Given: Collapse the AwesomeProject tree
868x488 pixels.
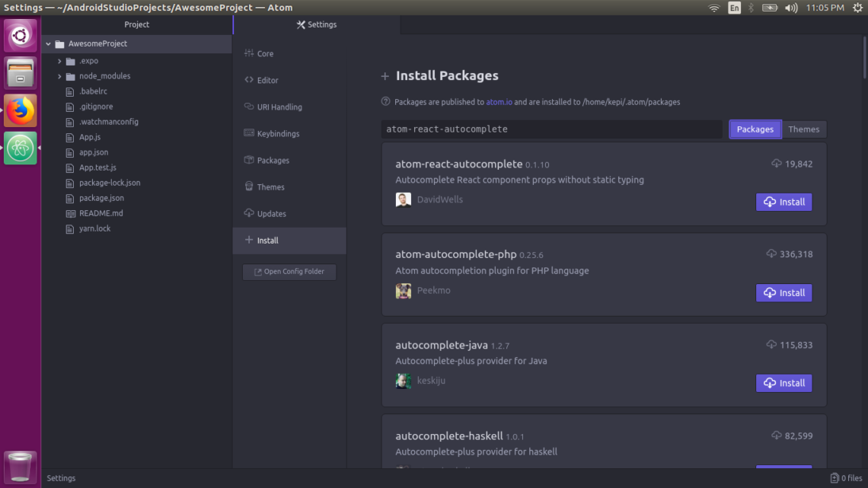Looking at the screenshot, I should (x=48, y=44).
